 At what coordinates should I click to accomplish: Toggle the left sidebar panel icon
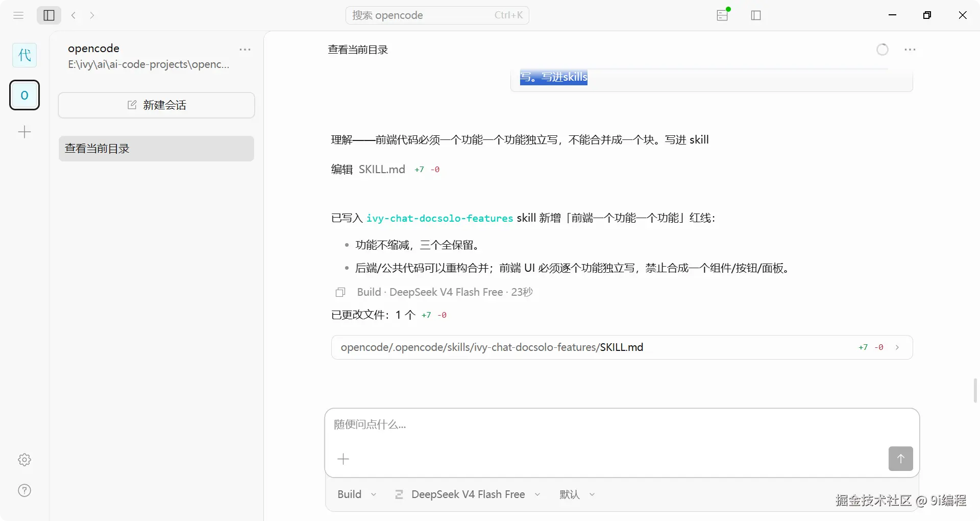coord(49,15)
